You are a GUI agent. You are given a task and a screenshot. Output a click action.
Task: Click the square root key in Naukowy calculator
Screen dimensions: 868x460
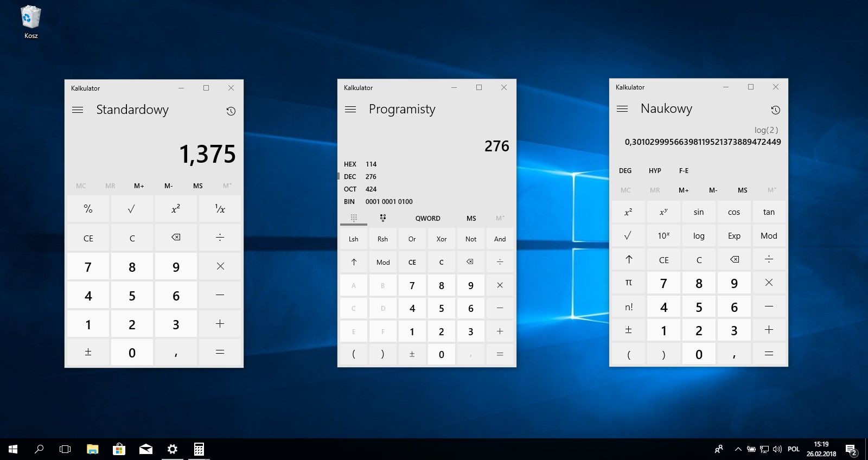point(629,235)
